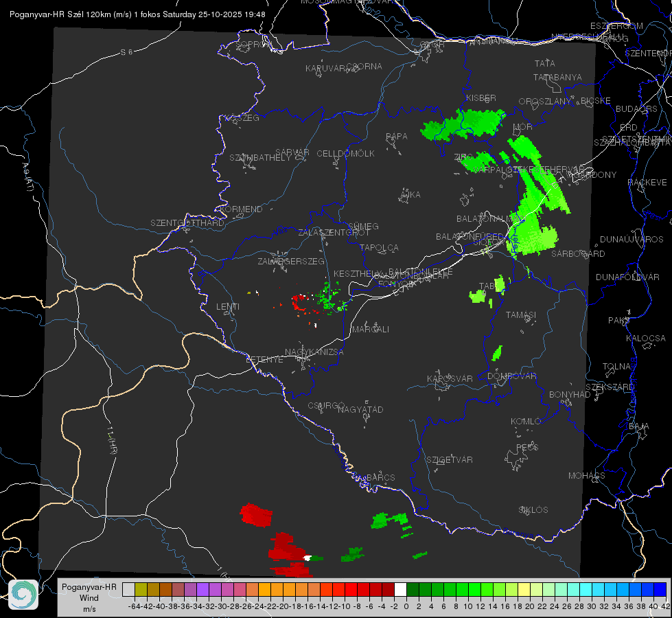The height and width of the screenshot is (618, 672).
Task: Click the KOMLÓ town label
Action: click(x=526, y=422)
